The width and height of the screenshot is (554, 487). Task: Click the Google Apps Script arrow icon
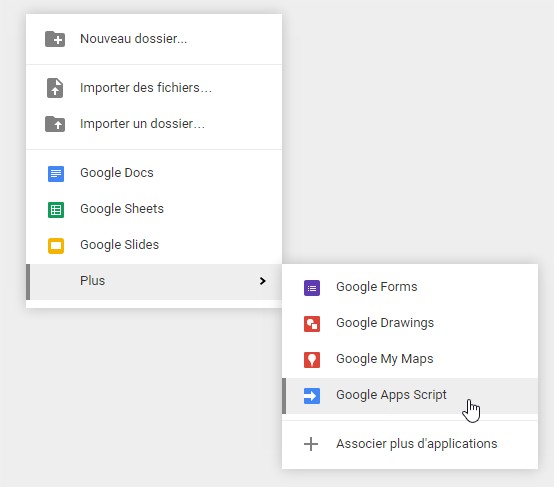coord(312,396)
